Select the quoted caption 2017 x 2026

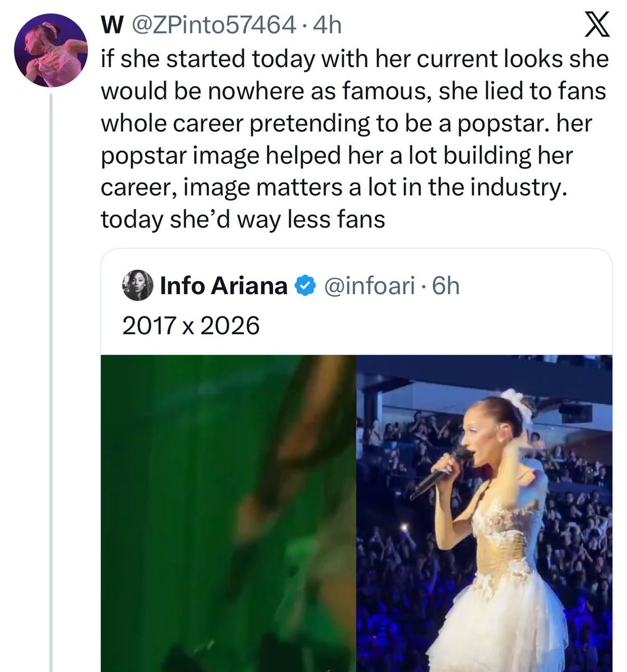[191, 325]
